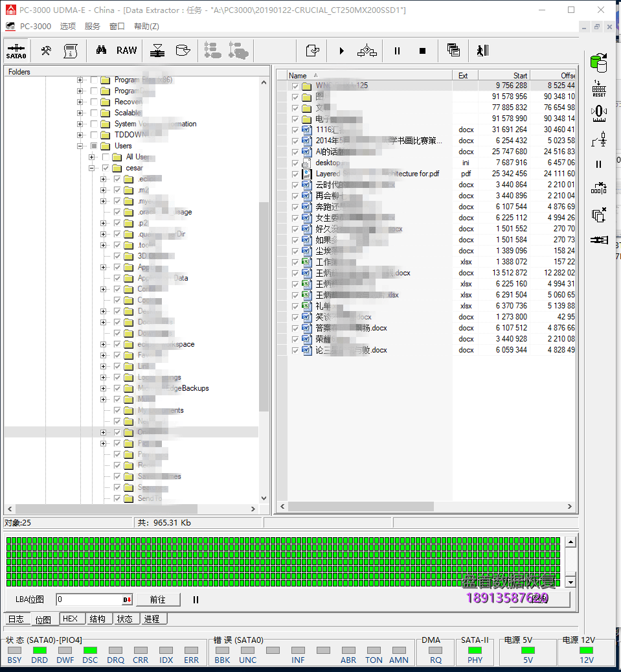Toggle checkbox for Send To folder
The height and width of the screenshot is (672, 621).
click(117, 498)
